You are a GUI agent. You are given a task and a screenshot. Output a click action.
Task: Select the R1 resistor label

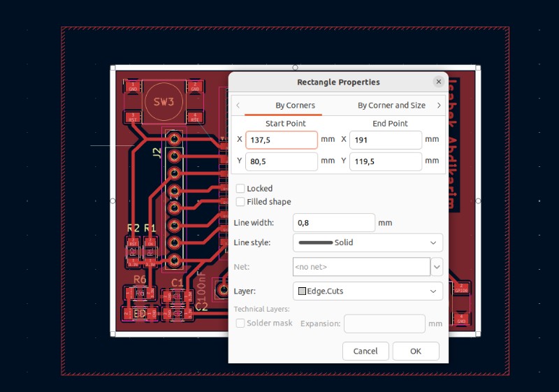click(150, 228)
